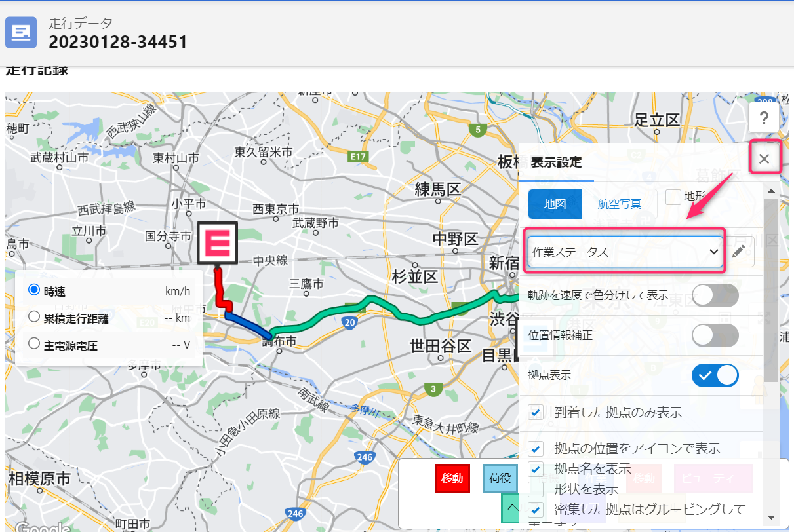Tick the 地形 checkbox

point(673,197)
